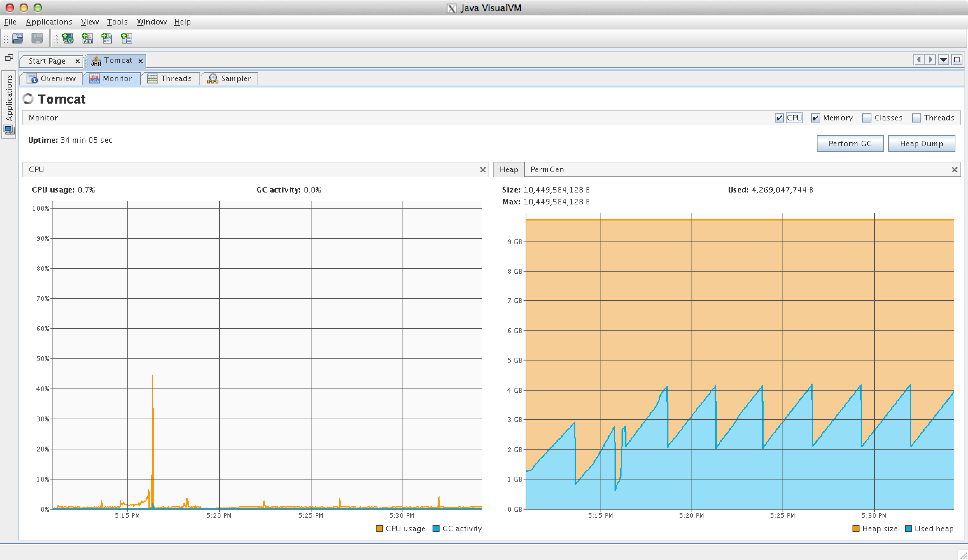Click the heap Size value

pyautogui.click(x=556, y=190)
